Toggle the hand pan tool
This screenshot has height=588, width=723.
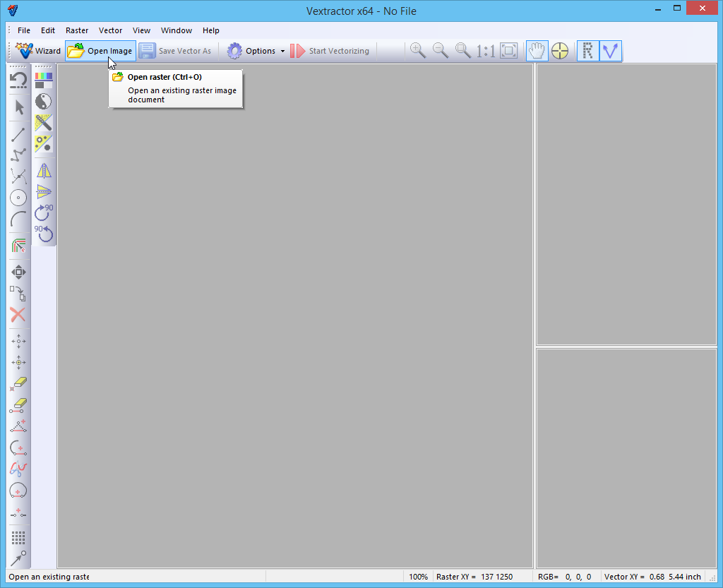(x=537, y=51)
